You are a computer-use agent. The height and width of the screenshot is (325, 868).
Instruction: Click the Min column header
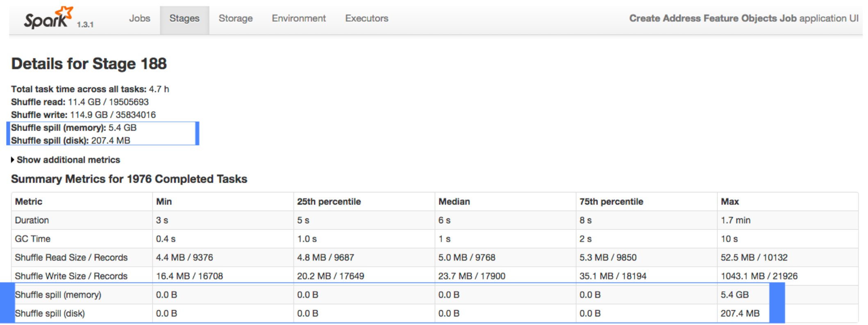pyautogui.click(x=164, y=201)
